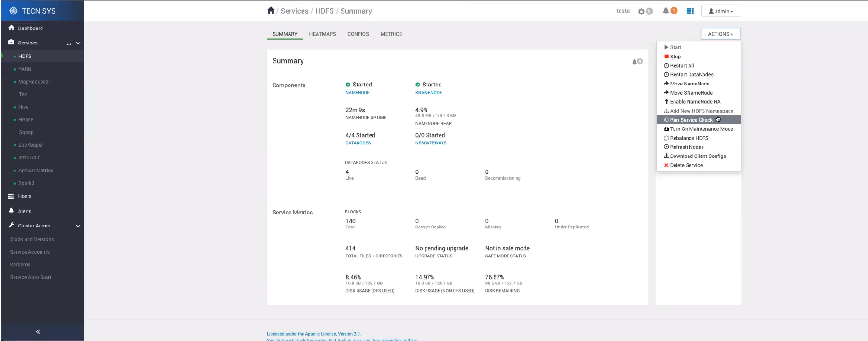Choose Refresh Nodes menu item
868x341 pixels.
[698, 147]
